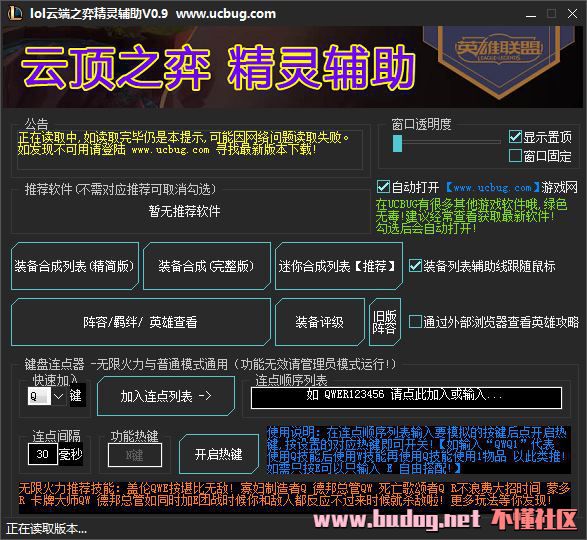Click the 暂无推荐软件 text

pyautogui.click(x=184, y=211)
